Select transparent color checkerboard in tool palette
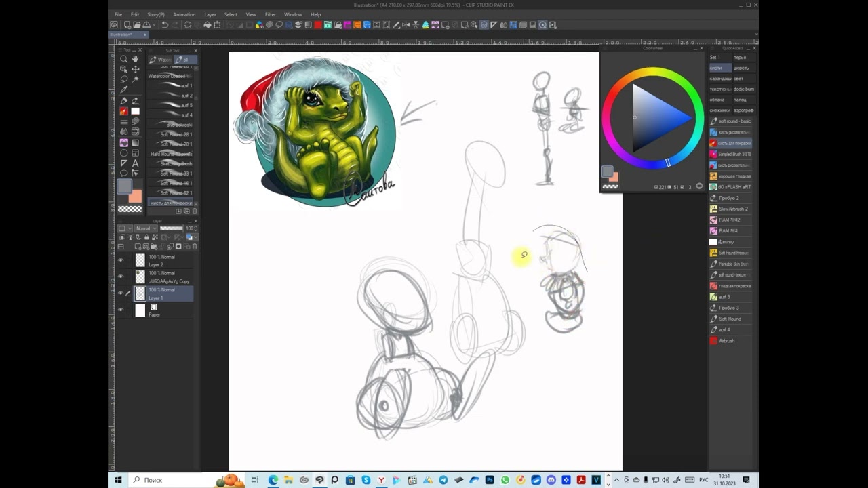The image size is (868, 488). [x=130, y=209]
